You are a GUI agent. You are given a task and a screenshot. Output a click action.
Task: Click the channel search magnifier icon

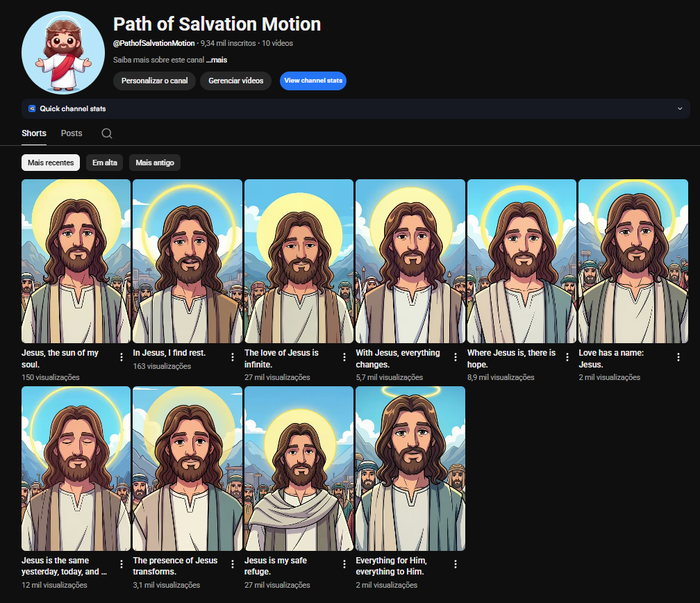click(x=106, y=133)
